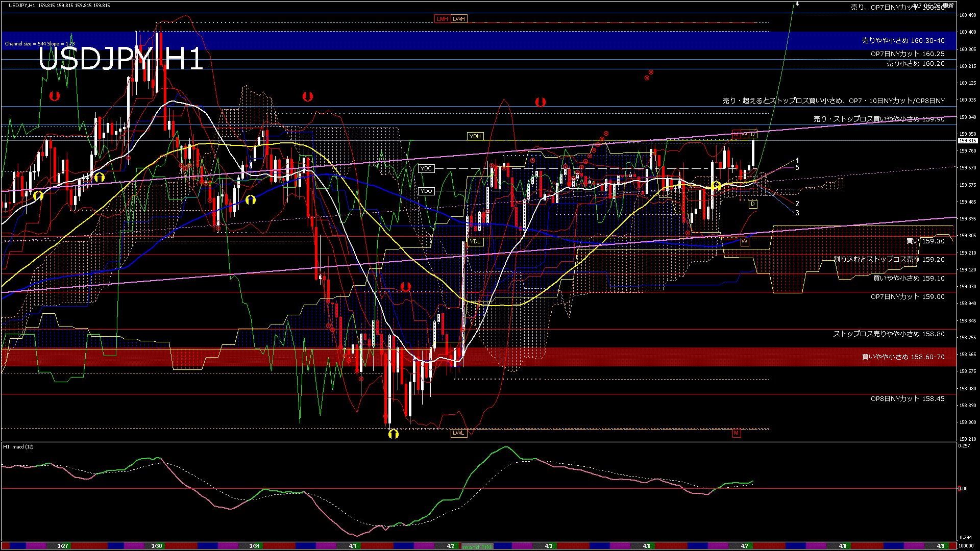This screenshot has height=551, width=980.
Task: Click the YDC yesterday-close label
Action: (x=426, y=168)
